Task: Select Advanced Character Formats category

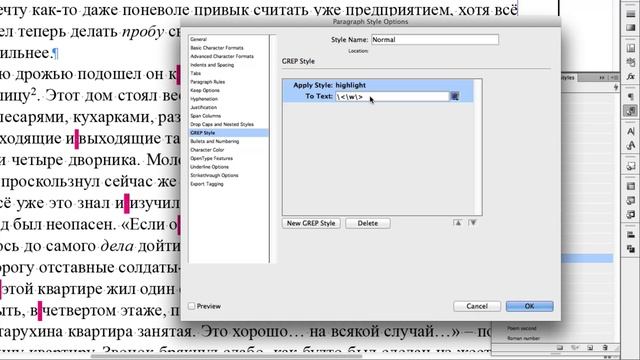Action: [222, 56]
